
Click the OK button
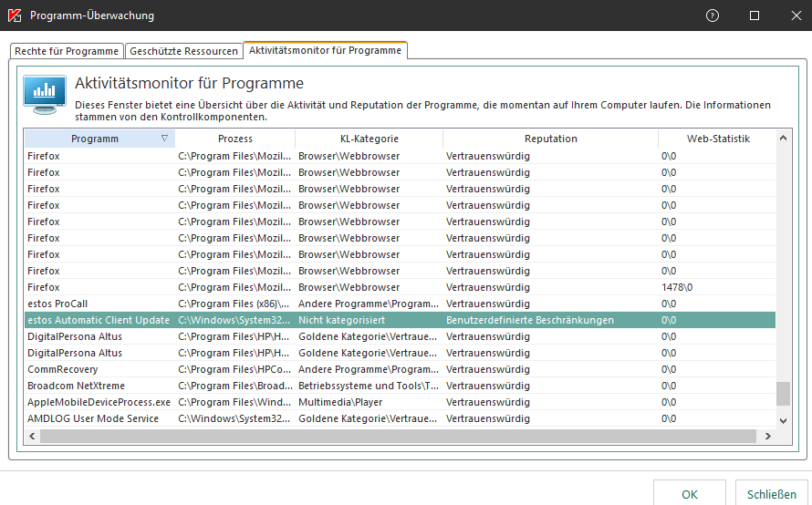point(689,494)
